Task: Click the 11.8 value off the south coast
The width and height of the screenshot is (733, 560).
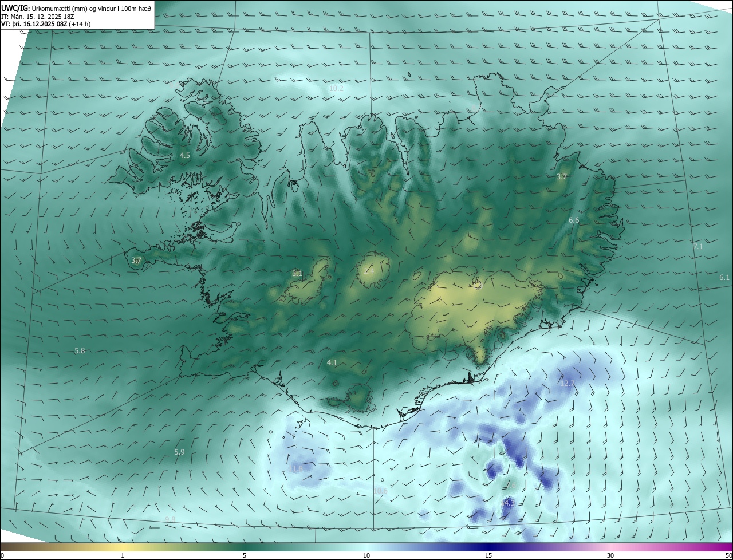Action: (x=297, y=468)
